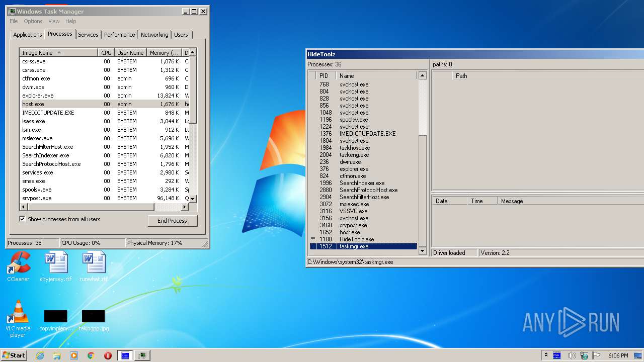Image resolution: width=644 pixels, height=362 pixels.
Task: Switch to Task Manager taskbar button
Action: coord(143,355)
